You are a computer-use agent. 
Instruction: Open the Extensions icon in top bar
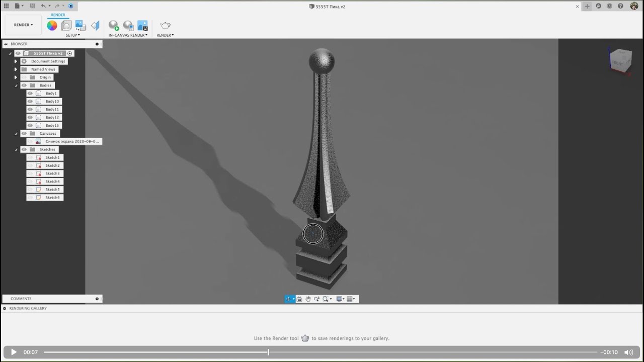[598, 6]
